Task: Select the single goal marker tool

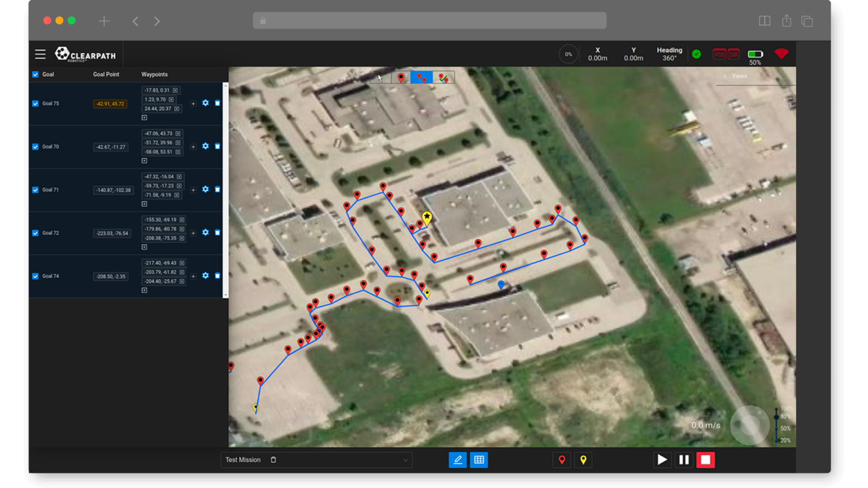Action: pyautogui.click(x=401, y=77)
